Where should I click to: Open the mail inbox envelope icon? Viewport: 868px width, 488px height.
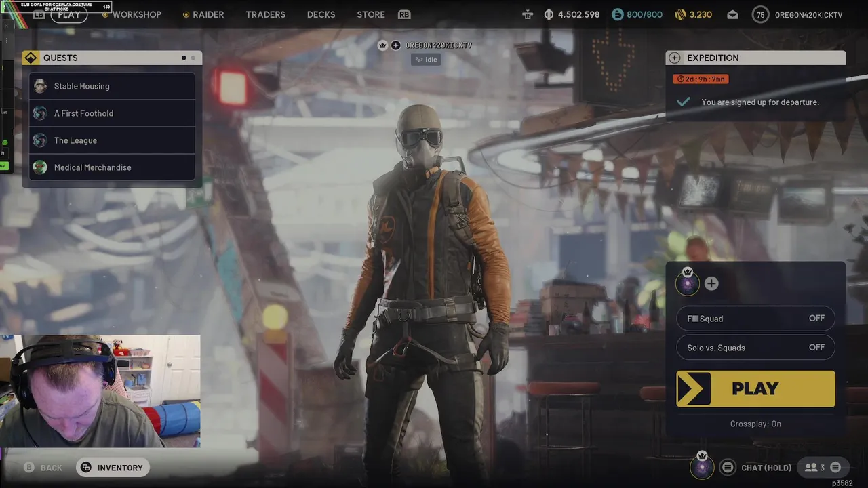point(732,14)
